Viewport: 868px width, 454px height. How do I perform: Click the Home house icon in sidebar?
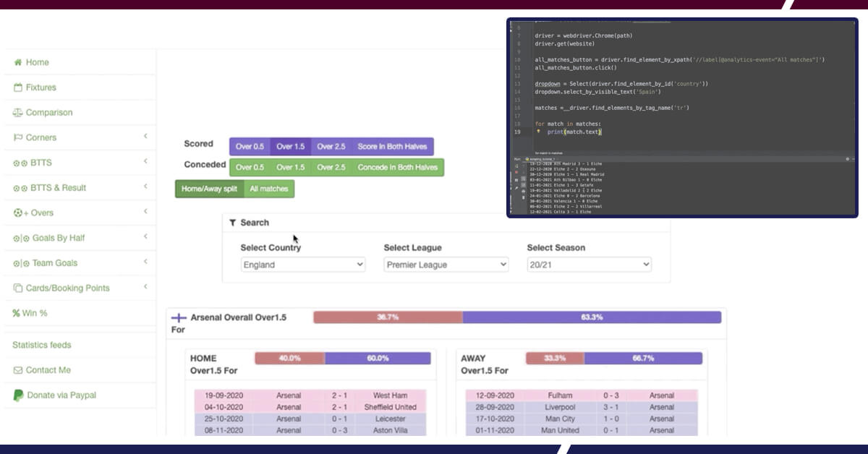(x=18, y=63)
